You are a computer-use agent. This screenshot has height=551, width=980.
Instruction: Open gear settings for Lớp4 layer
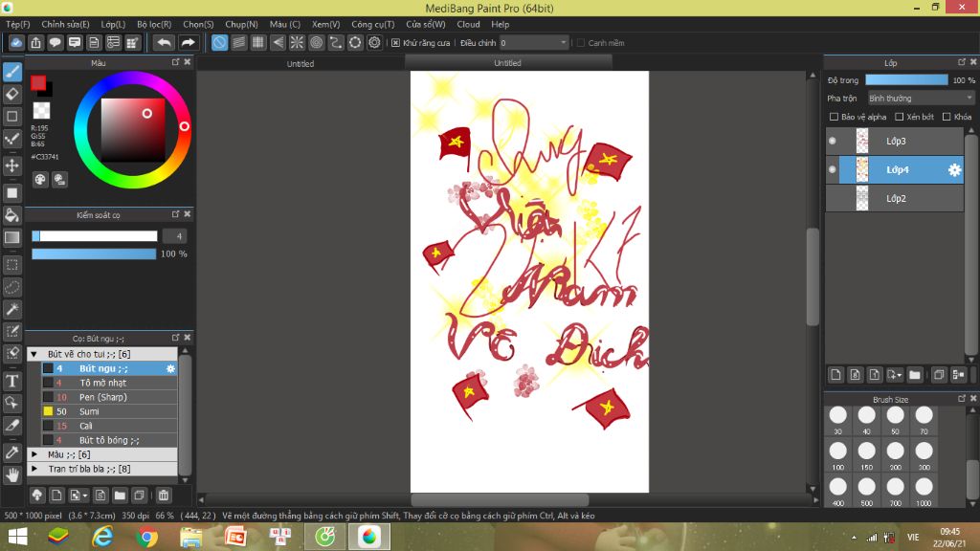pos(954,170)
